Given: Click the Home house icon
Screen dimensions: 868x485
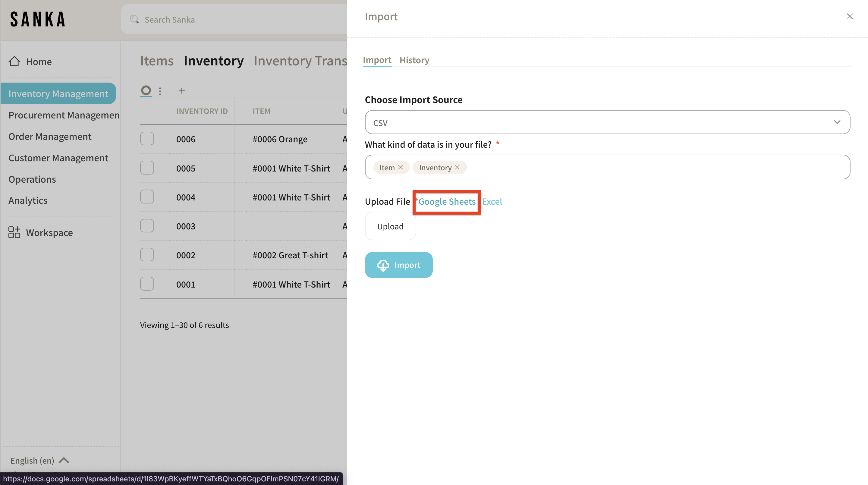Looking at the screenshot, I should point(14,61).
